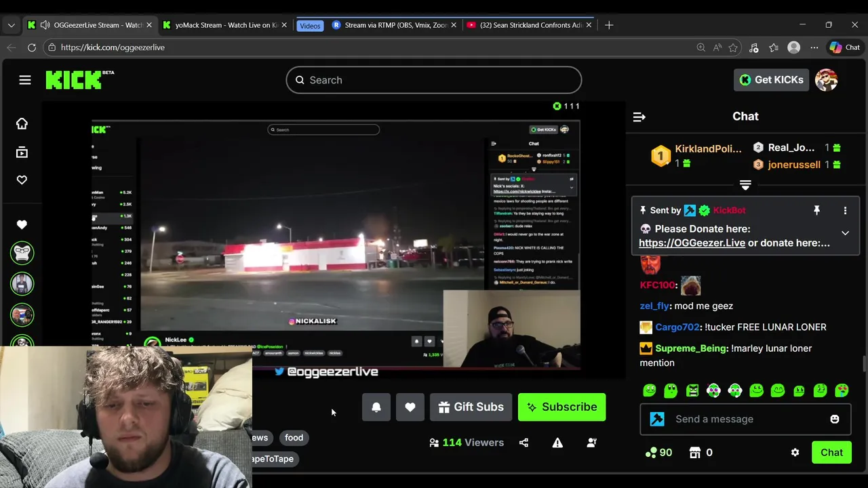
Task: Open the pinned message three-dot options
Action: 845,211
